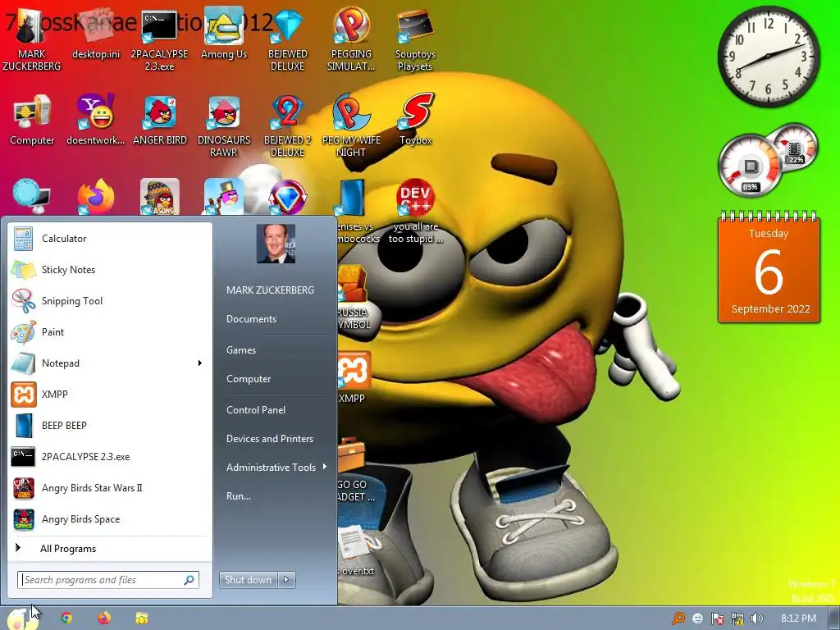The width and height of the screenshot is (840, 630).
Task: Run 2PACALYPSE 2.3.exe from the Start menu
Action: 110,457
